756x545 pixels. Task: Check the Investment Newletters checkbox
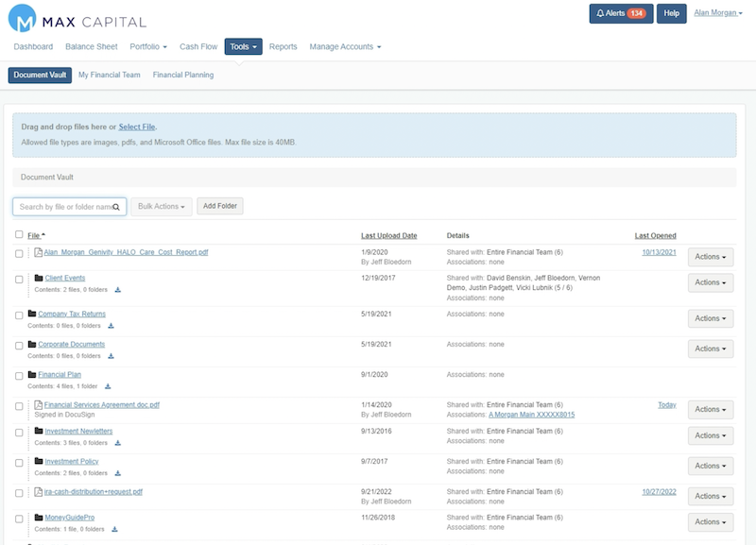click(x=19, y=433)
